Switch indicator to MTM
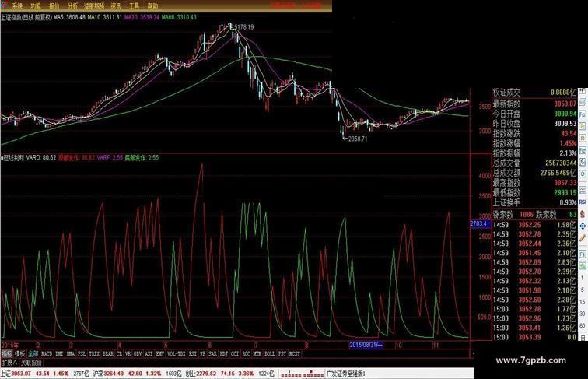This screenshot has height=379, width=588. [x=257, y=353]
